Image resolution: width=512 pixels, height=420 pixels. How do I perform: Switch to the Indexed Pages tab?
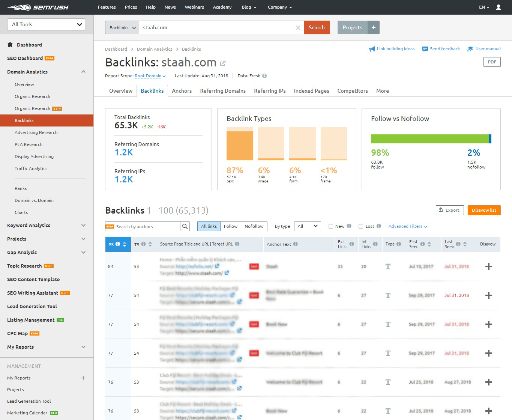point(311,91)
